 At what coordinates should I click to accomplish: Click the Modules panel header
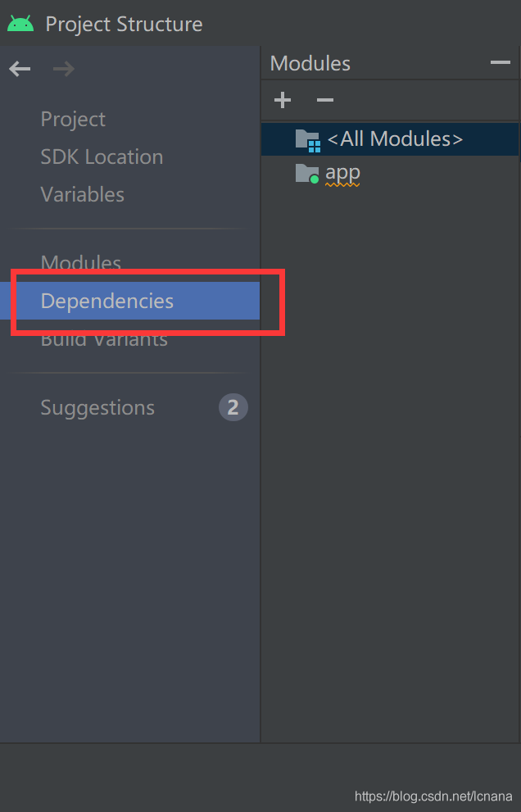click(310, 63)
